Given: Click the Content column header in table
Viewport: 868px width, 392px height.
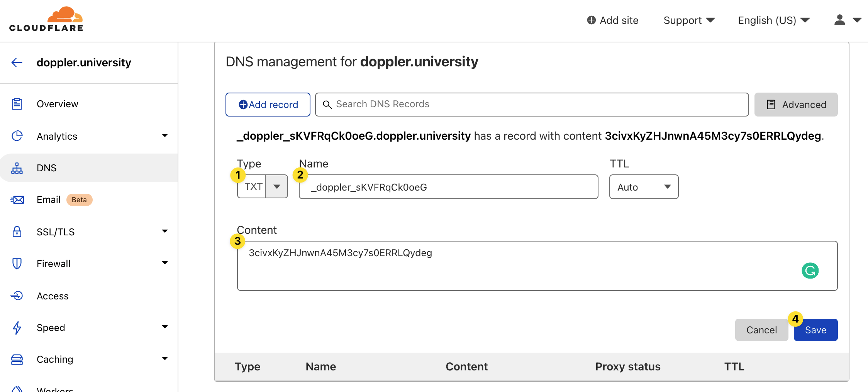Looking at the screenshot, I should pyautogui.click(x=466, y=367).
